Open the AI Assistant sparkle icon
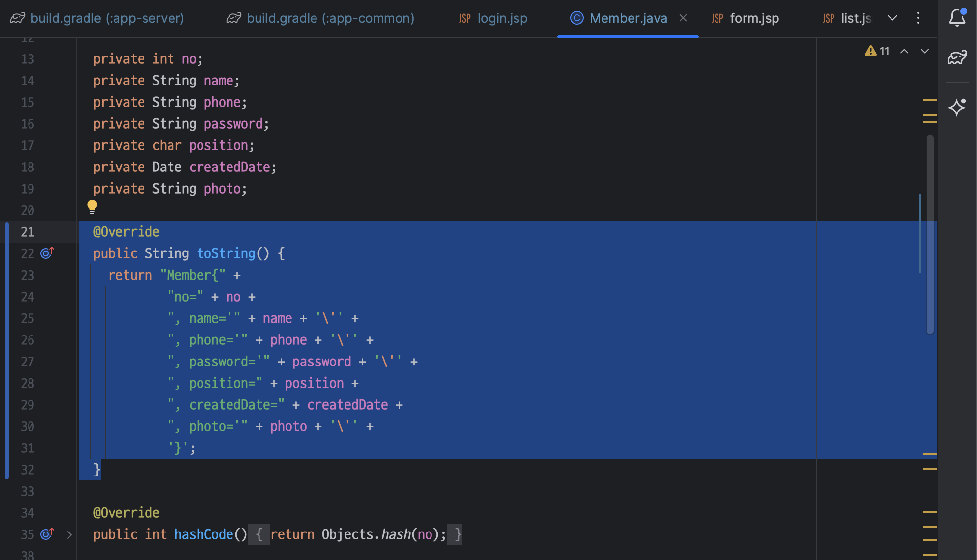This screenshot has width=977, height=560. click(x=957, y=107)
